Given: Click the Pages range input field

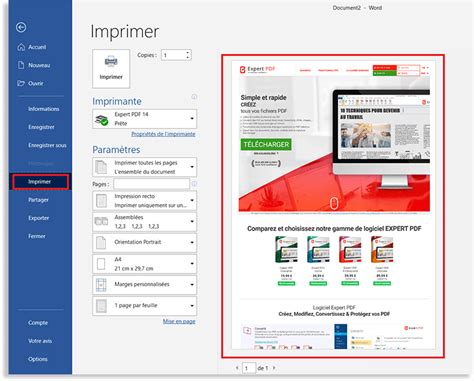Looking at the screenshot, I should (151, 184).
